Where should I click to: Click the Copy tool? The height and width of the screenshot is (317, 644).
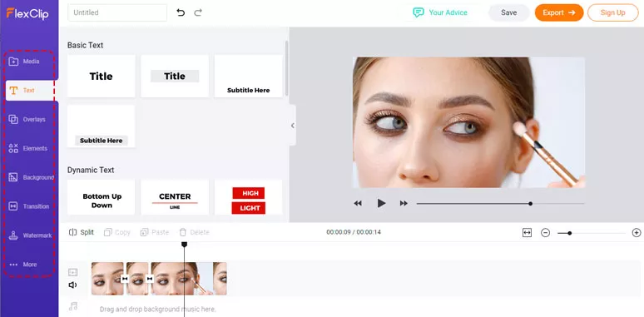tap(117, 232)
